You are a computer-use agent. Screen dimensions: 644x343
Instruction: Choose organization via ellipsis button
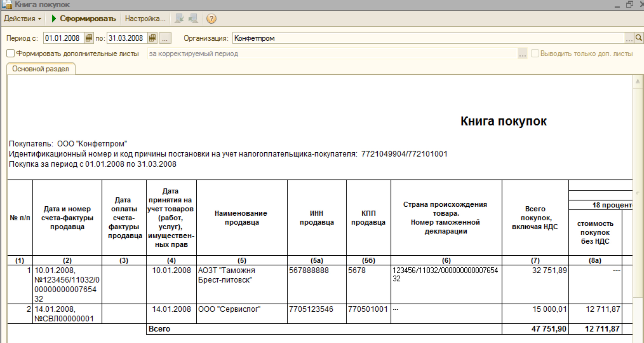point(629,38)
